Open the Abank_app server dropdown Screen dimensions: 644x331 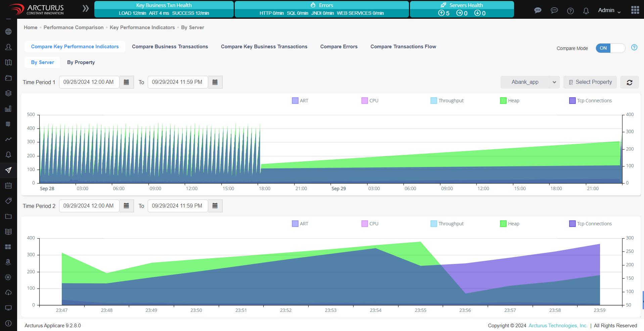pyautogui.click(x=530, y=82)
